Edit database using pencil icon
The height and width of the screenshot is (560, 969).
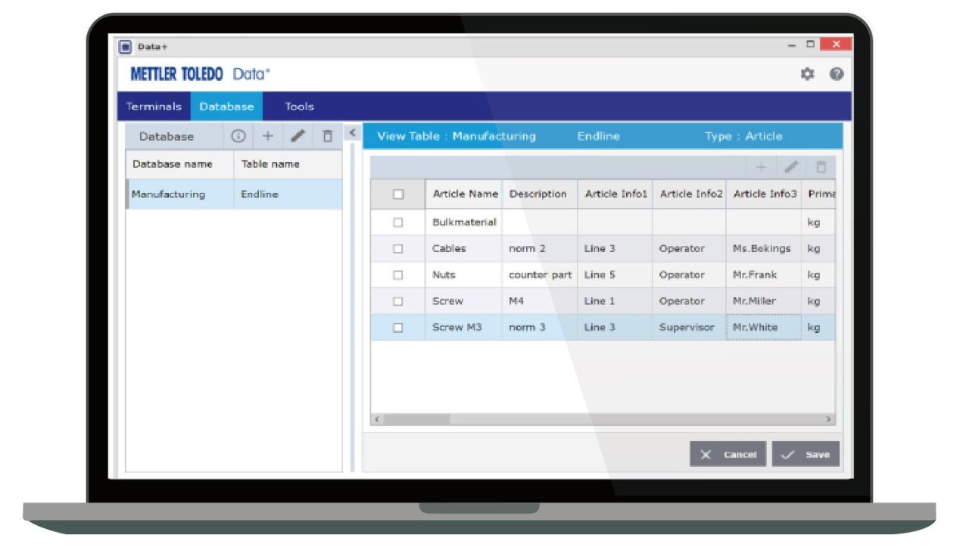pos(298,136)
